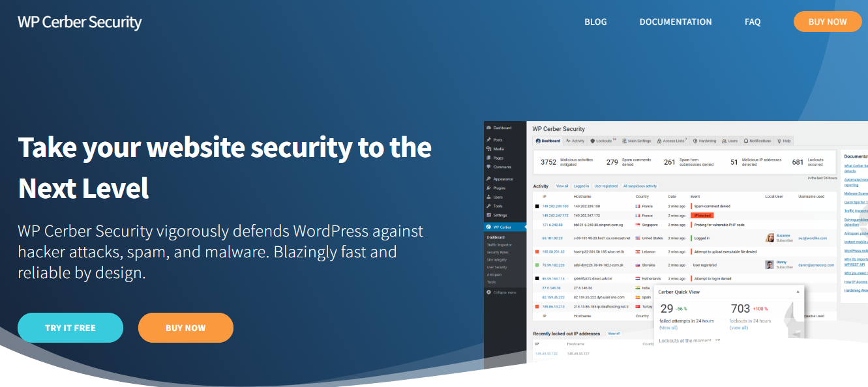Click view all under failed attempts in 24 hours

coord(668,328)
